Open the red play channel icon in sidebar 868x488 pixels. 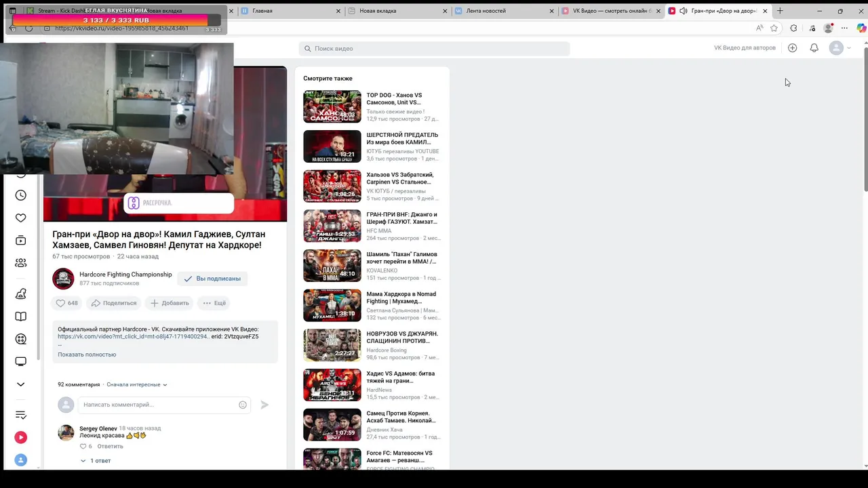21,438
